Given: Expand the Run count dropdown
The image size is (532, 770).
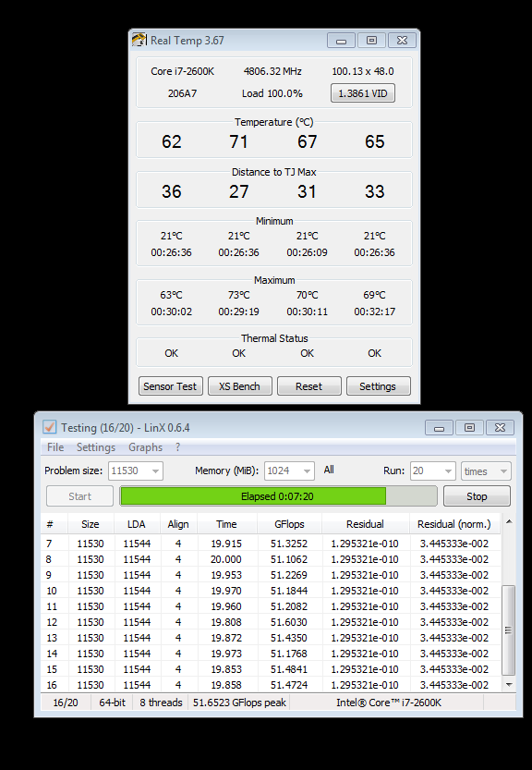Looking at the screenshot, I should [x=448, y=471].
